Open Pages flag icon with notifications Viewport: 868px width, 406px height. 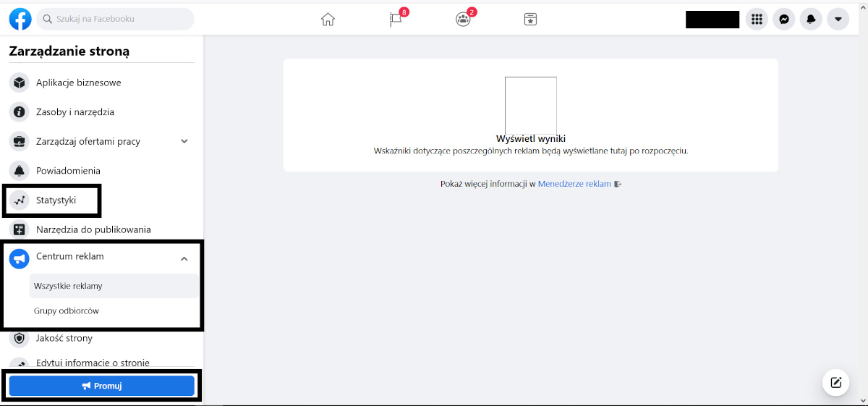(396, 20)
